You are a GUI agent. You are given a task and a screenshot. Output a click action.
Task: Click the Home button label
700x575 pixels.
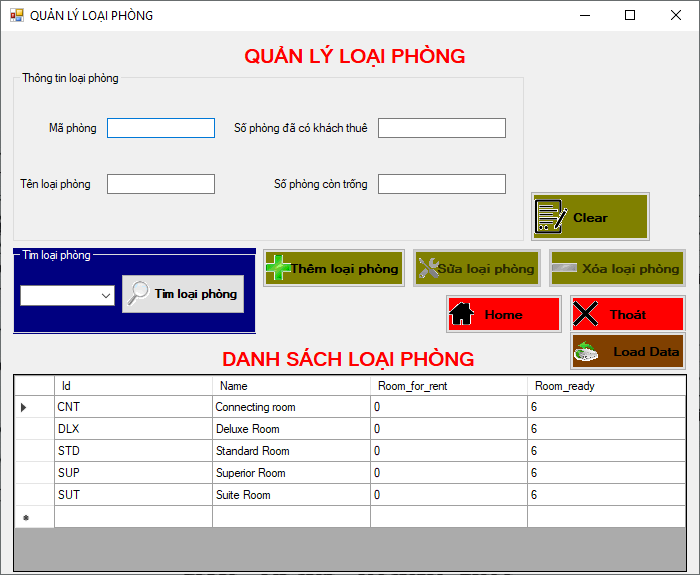point(504,315)
